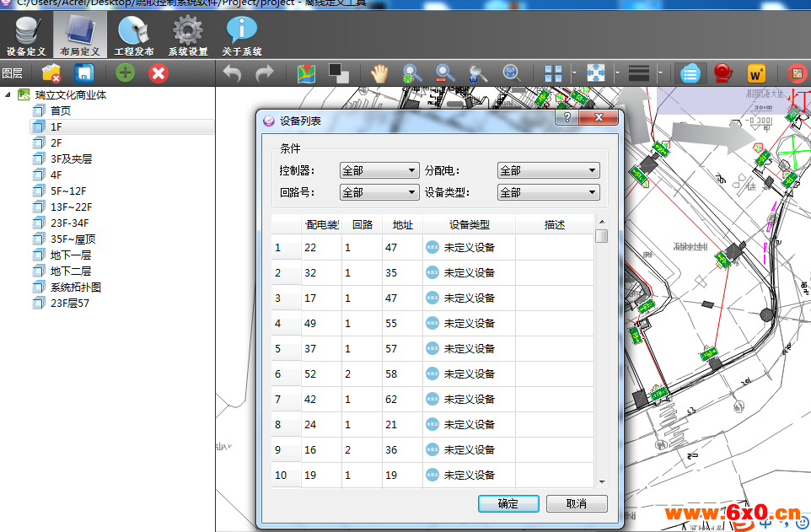Click the 回路 column header
Image resolution: width=811 pixels, height=532 pixels.
coord(362,224)
